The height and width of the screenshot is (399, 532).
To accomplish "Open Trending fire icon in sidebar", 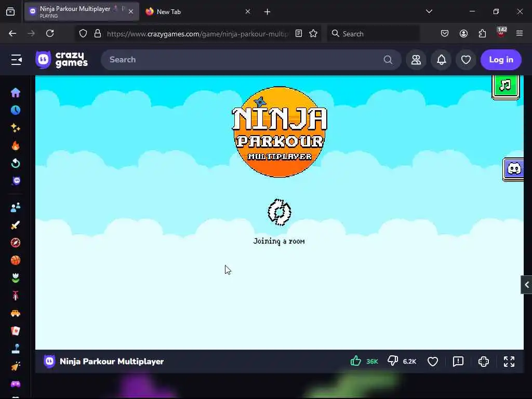I will (x=16, y=145).
